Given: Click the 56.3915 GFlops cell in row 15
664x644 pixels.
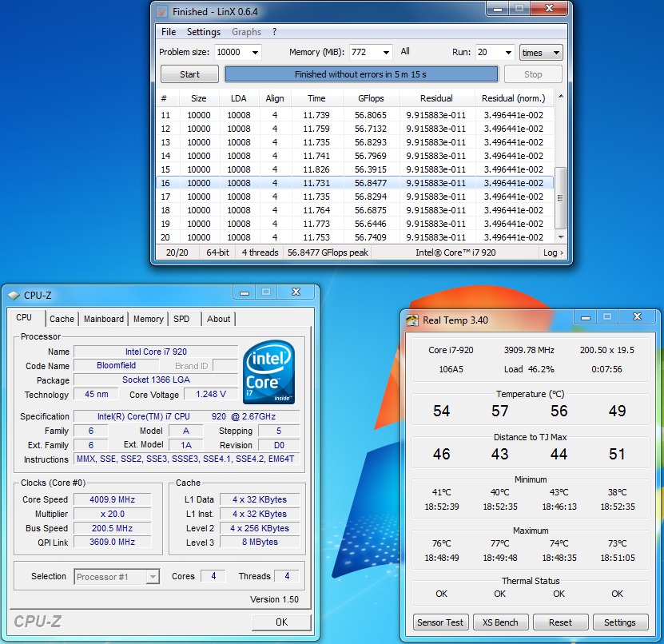Looking at the screenshot, I should pyautogui.click(x=371, y=169).
